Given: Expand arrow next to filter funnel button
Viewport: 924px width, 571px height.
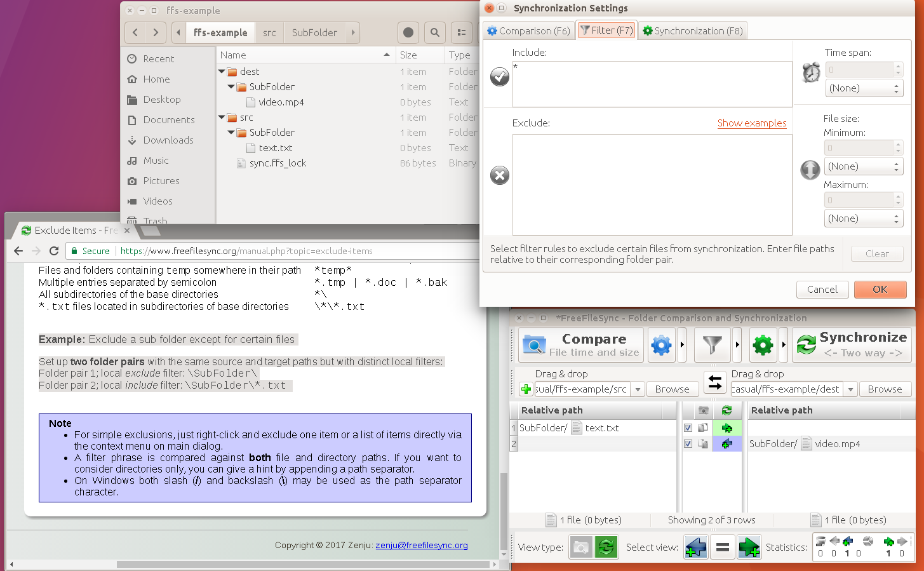Looking at the screenshot, I should [737, 345].
